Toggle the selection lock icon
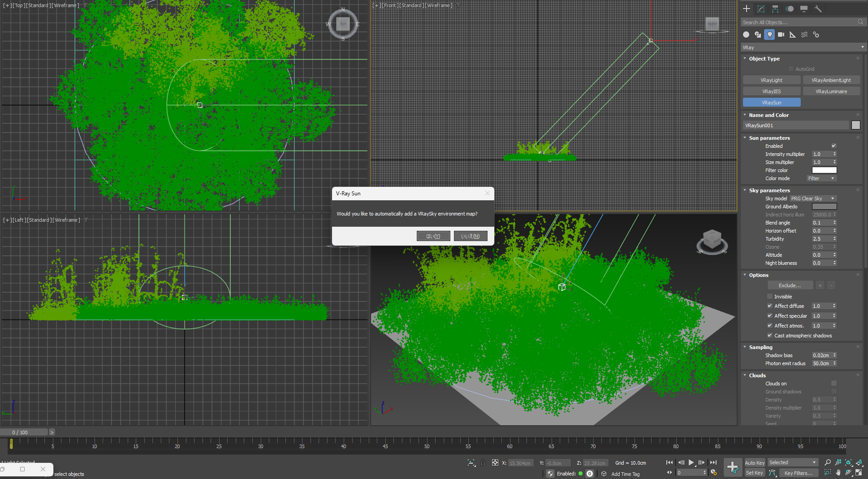 pos(483,463)
